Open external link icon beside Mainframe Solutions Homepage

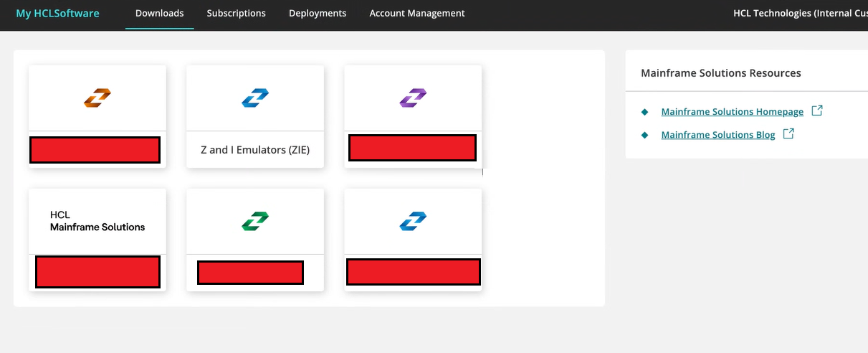click(817, 111)
